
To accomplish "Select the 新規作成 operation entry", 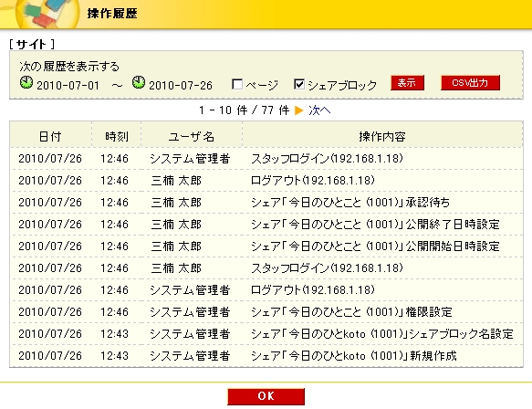I will pyautogui.click(x=354, y=356).
